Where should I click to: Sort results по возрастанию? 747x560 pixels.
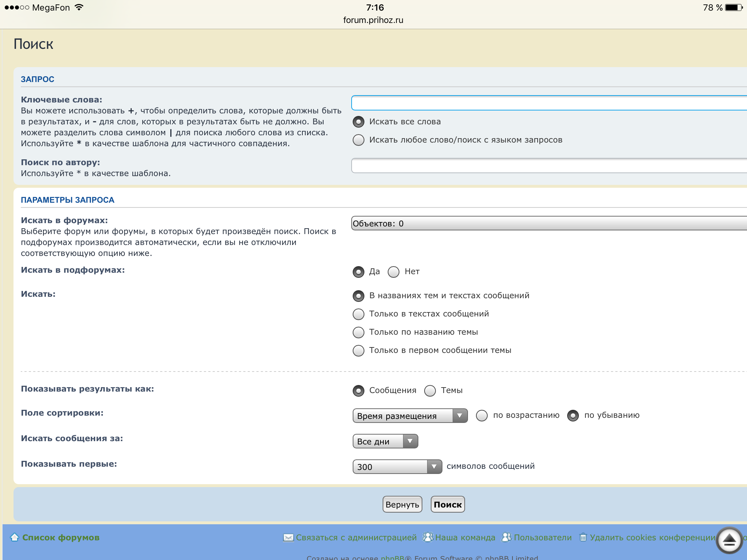click(x=481, y=415)
